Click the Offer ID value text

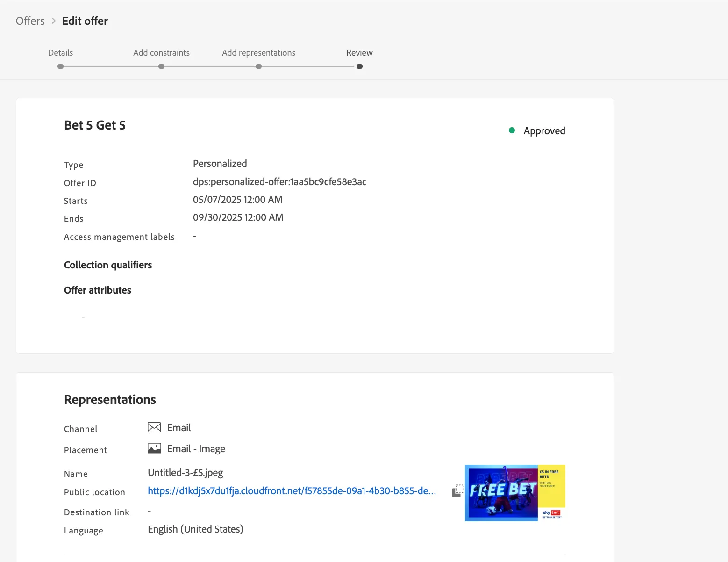(279, 182)
